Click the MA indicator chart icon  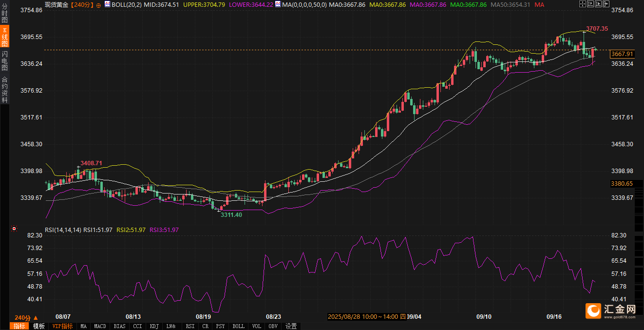(x=278, y=4)
